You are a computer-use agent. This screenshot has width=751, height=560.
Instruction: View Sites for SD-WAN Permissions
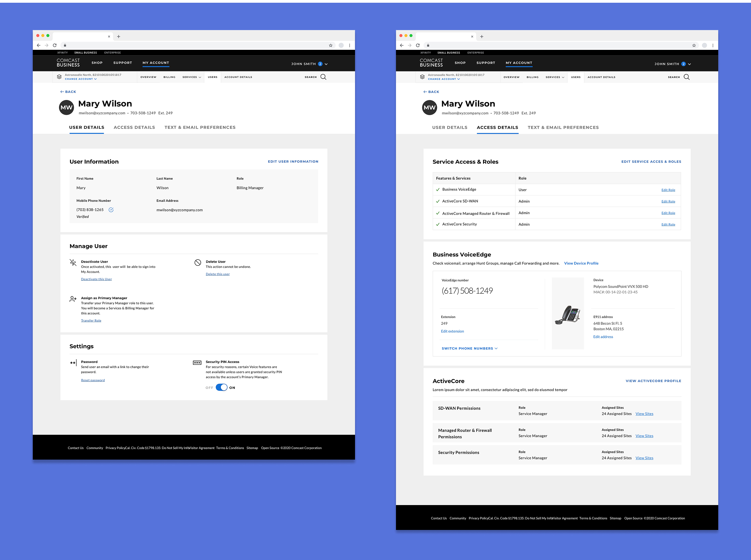click(644, 414)
